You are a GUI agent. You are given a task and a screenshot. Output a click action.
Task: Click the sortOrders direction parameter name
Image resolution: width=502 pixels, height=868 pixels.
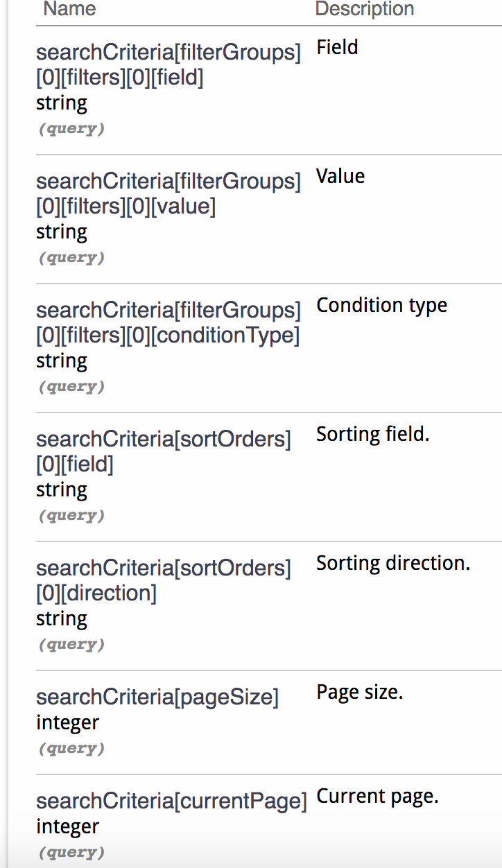[164, 580]
